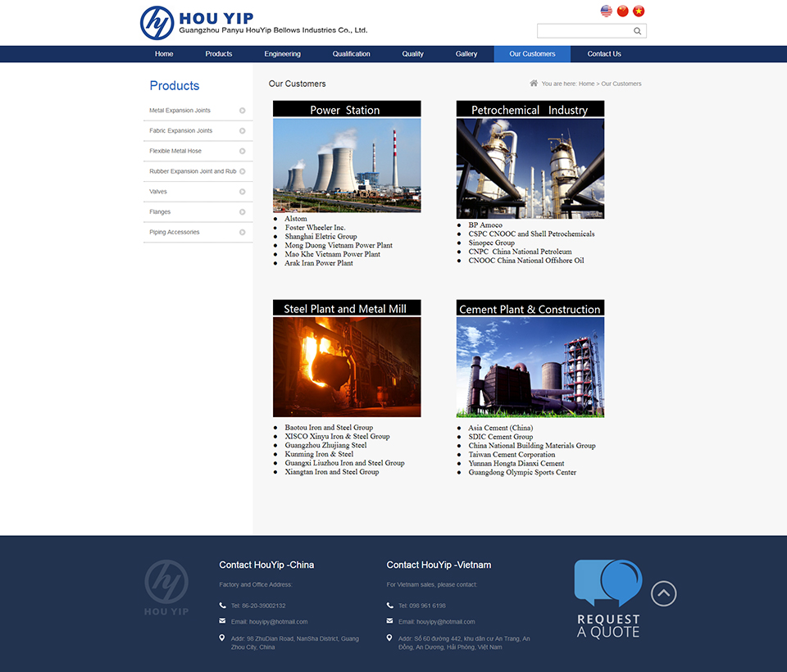Click the search magnifier icon

click(637, 31)
